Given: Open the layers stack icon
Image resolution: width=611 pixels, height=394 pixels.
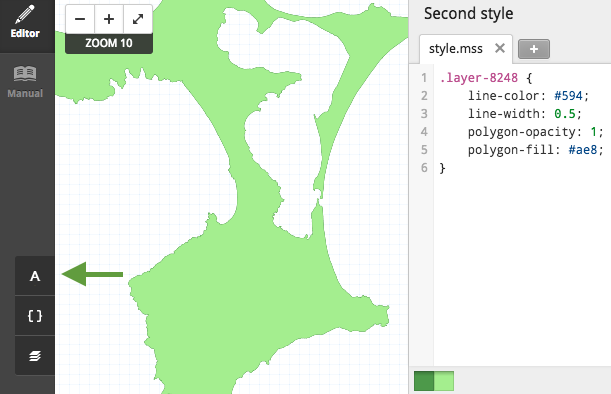Looking at the screenshot, I should click(35, 355).
